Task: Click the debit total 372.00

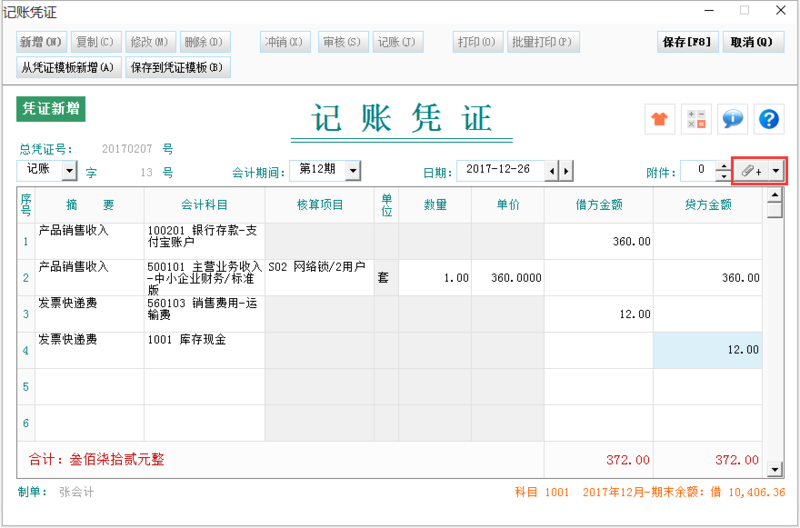Action: tap(628, 460)
